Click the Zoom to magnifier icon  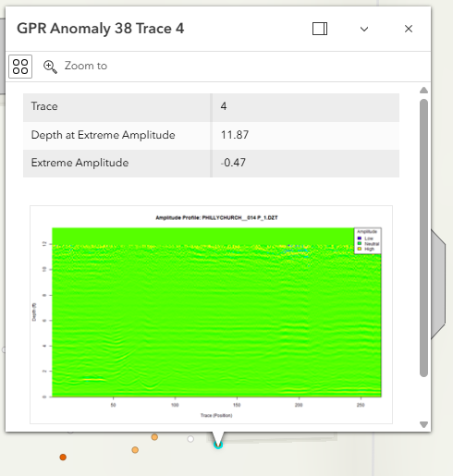50,67
